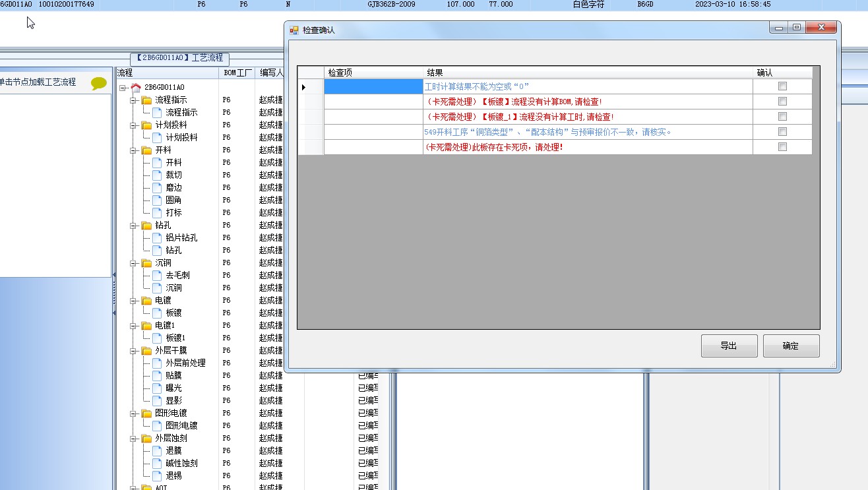This screenshot has height=490, width=868.
Task: Click the 检查确认 dialog title icon
Action: coord(294,30)
